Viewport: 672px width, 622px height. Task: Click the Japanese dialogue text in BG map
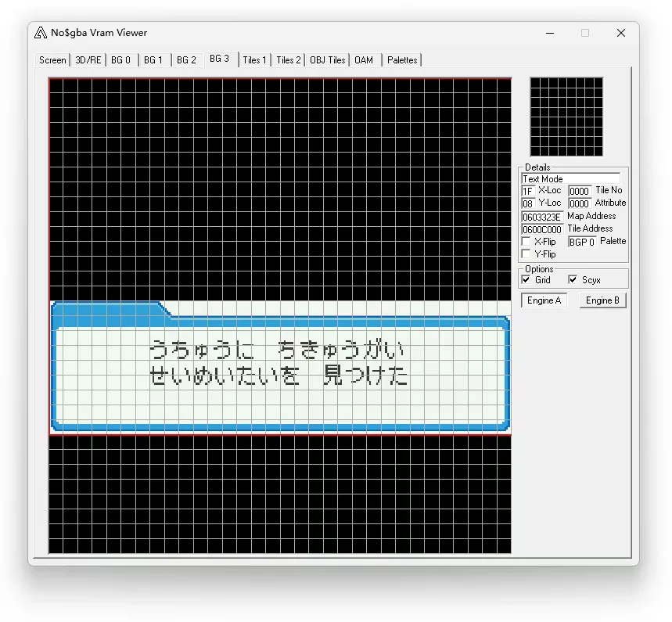point(279,363)
